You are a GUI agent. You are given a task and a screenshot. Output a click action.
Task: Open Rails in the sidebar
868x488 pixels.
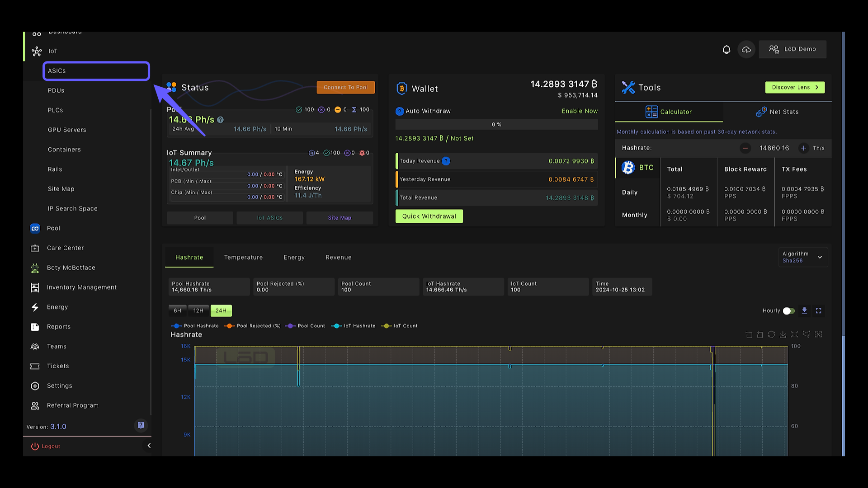point(55,169)
